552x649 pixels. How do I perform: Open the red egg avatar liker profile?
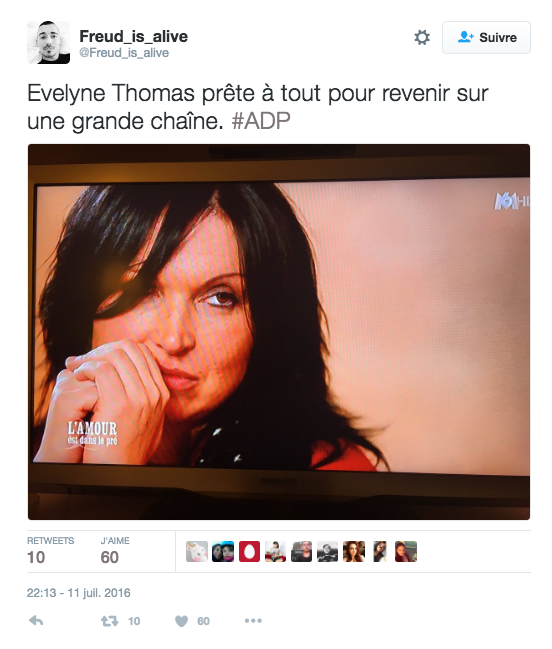pyautogui.click(x=249, y=551)
